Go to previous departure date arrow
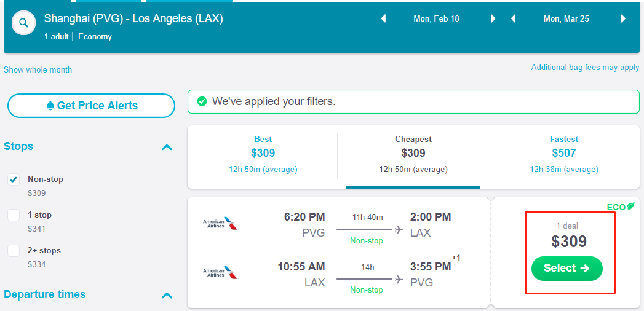 tap(383, 19)
